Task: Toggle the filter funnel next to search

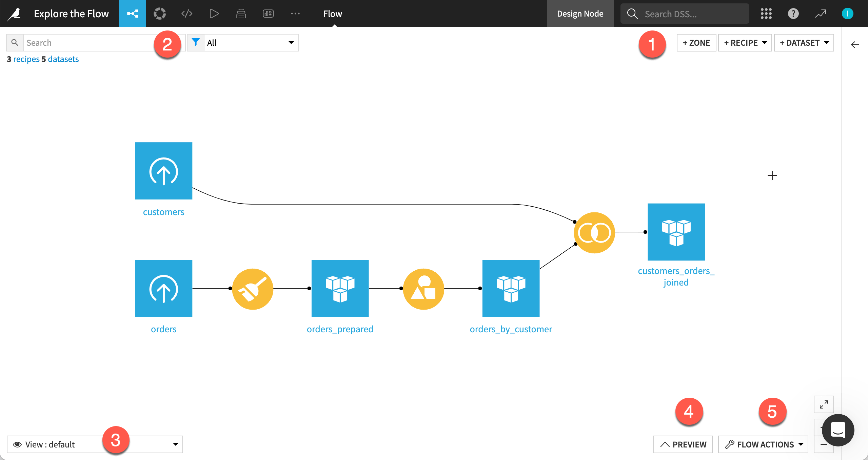Action: pyautogui.click(x=196, y=42)
